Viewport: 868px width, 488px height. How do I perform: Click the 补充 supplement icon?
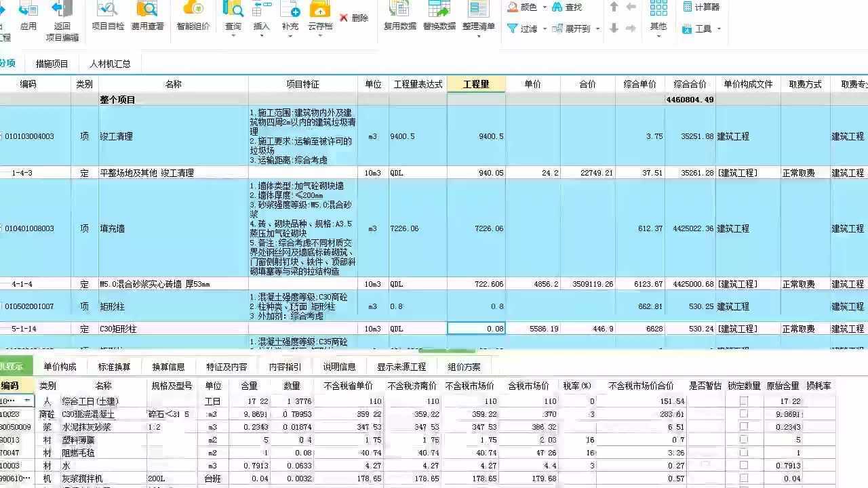(x=290, y=9)
